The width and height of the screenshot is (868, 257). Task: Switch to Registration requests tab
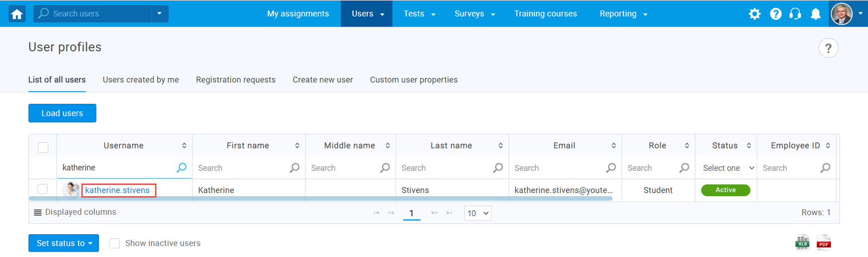(235, 80)
